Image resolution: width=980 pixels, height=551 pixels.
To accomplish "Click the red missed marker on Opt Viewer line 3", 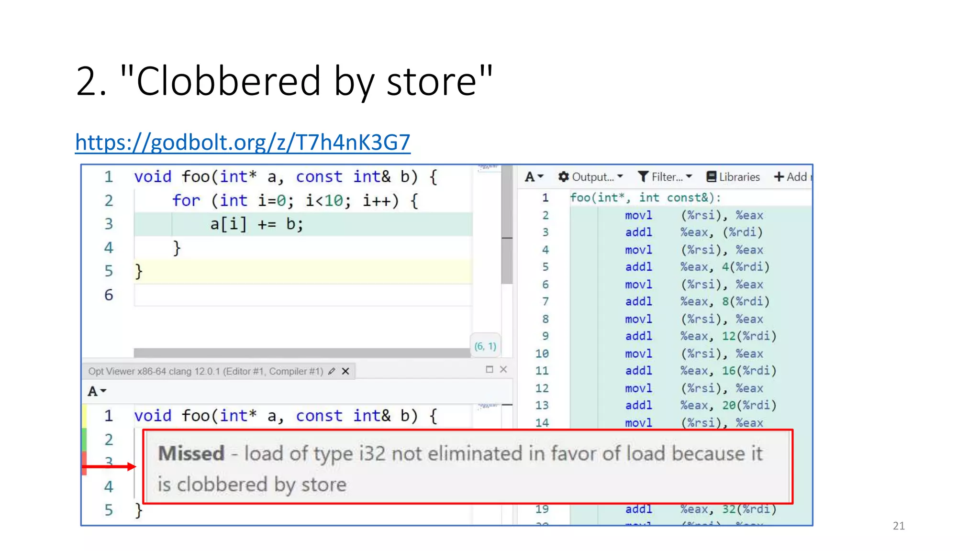I will (84, 463).
